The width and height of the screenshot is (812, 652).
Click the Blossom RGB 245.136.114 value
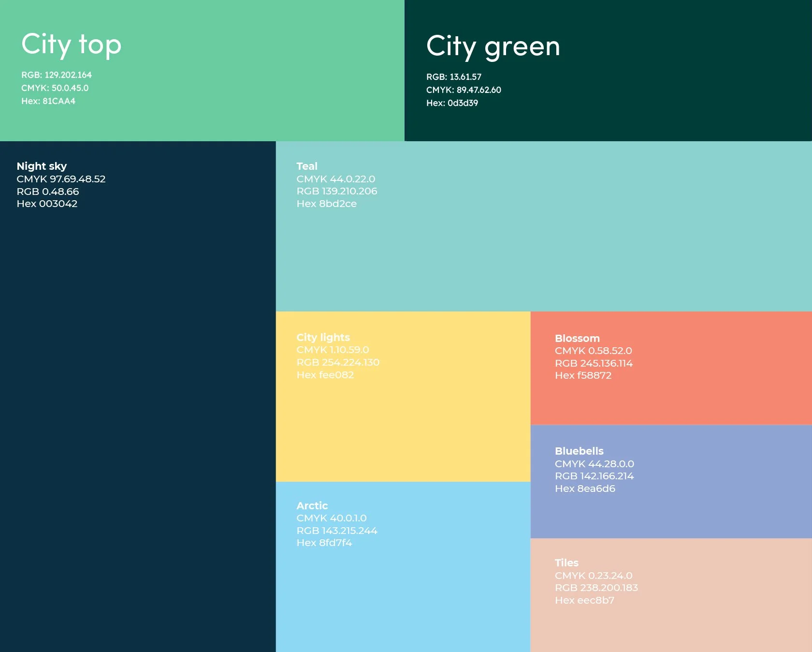594,363
